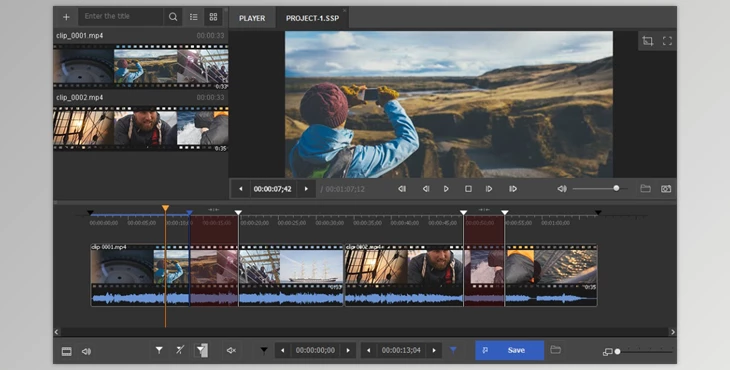Click the search magnifier icon
The width and height of the screenshot is (730, 370).
pyautogui.click(x=173, y=17)
